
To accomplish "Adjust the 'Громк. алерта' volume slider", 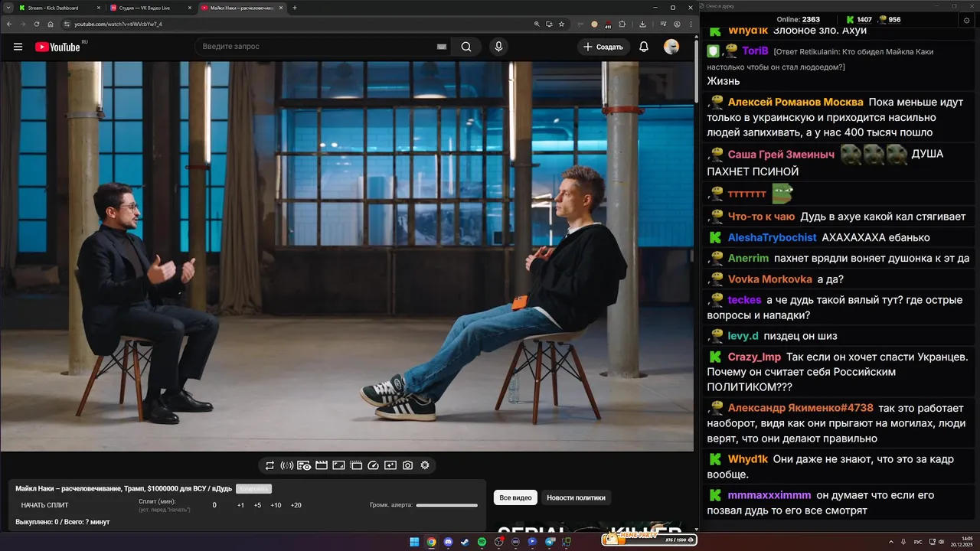I will coord(446,505).
